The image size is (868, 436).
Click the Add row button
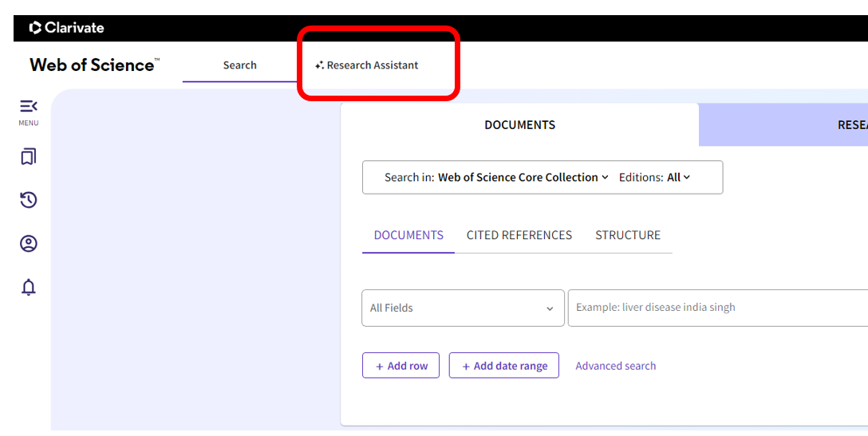400,365
